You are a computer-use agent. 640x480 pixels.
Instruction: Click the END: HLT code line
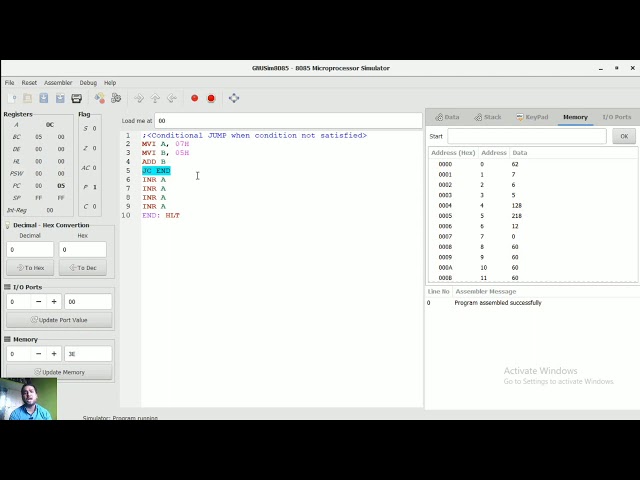[161, 216]
